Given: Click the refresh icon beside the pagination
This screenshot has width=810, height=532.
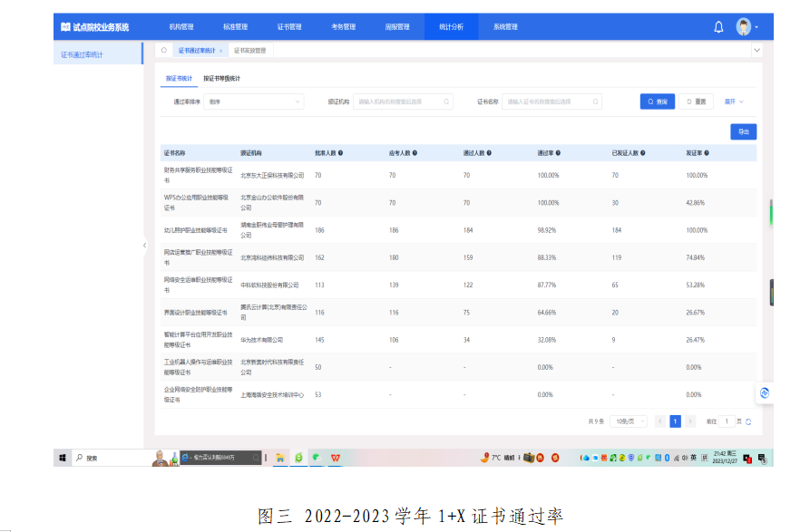Looking at the screenshot, I should click(748, 421).
